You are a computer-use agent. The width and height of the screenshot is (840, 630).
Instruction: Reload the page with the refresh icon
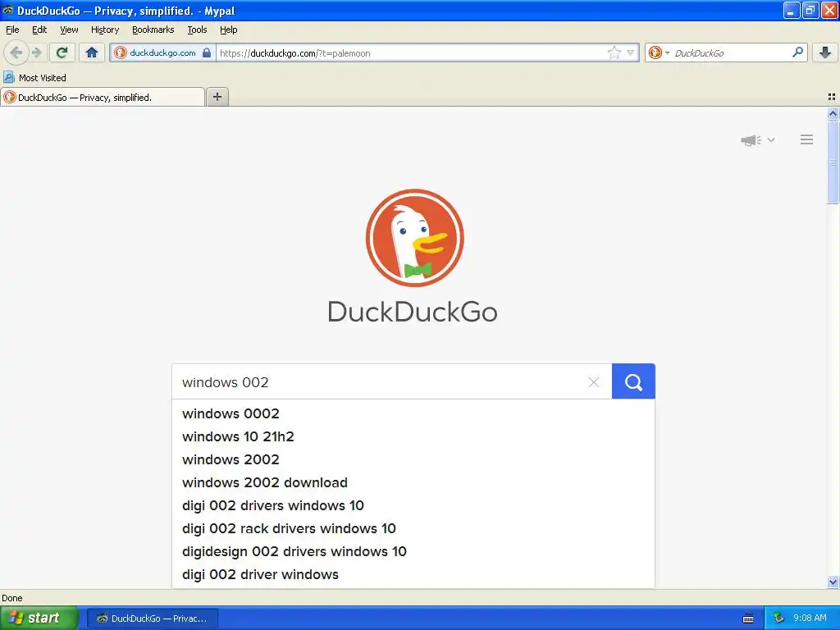pos(62,52)
